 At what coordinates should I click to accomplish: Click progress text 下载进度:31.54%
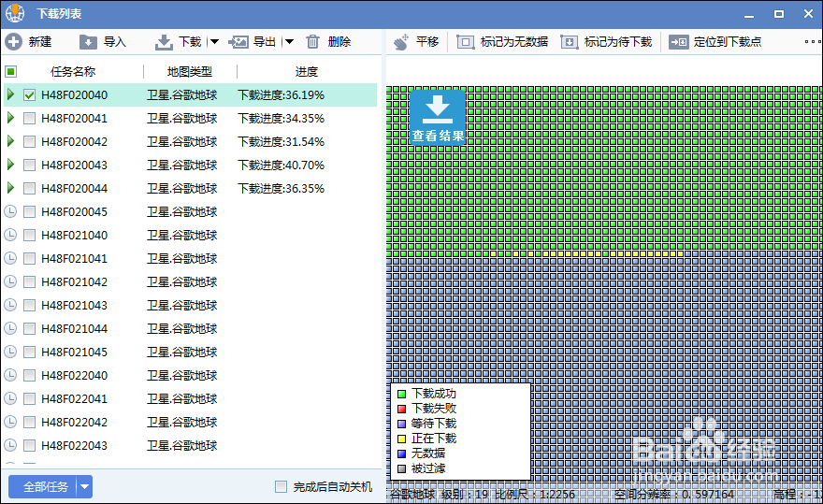pos(281,142)
